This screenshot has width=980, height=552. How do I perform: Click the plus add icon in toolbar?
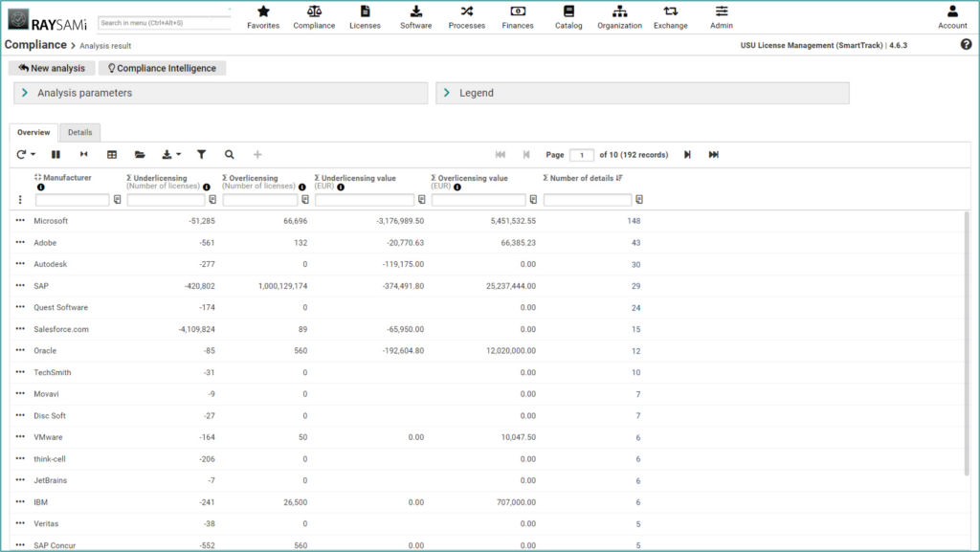257,154
